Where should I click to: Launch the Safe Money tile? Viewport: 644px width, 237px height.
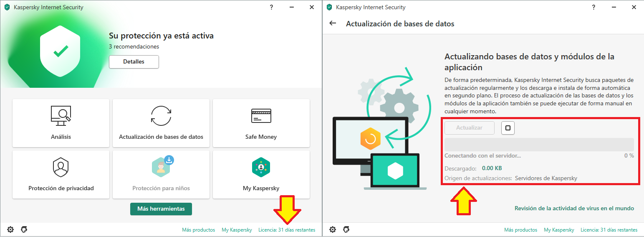(x=261, y=123)
